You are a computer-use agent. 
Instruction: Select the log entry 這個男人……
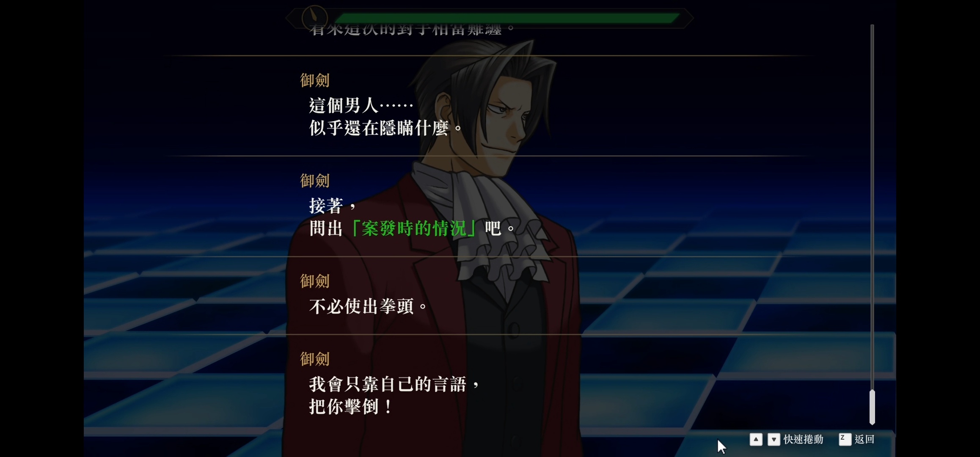[361, 105]
